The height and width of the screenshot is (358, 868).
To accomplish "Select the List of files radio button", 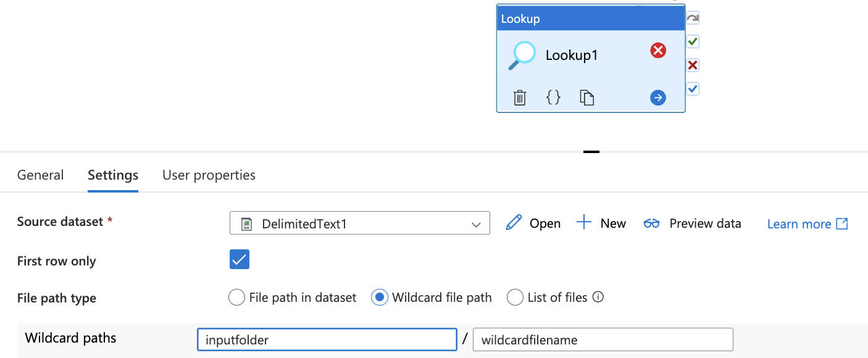I will (x=515, y=298).
